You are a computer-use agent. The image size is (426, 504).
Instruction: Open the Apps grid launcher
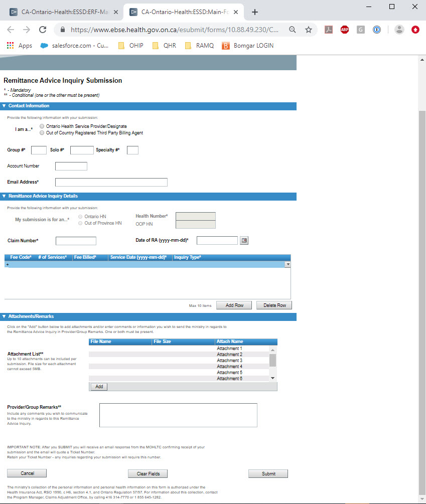pos(10,45)
